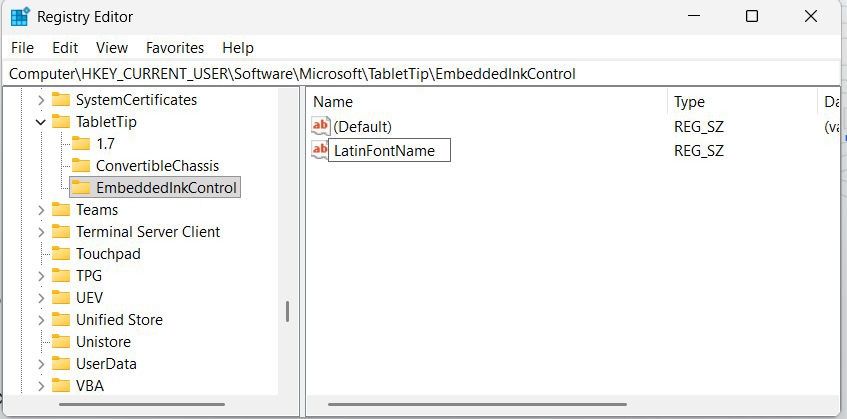Screen dimensions: 847x419
Task: Click the Terminal Server Client folder icon
Action: pyautogui.click(x=61, y=232)
